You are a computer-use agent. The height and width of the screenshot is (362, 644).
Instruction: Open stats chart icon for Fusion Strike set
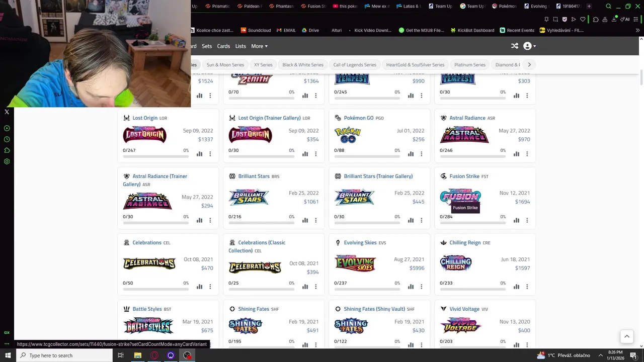tap(517, 220)
